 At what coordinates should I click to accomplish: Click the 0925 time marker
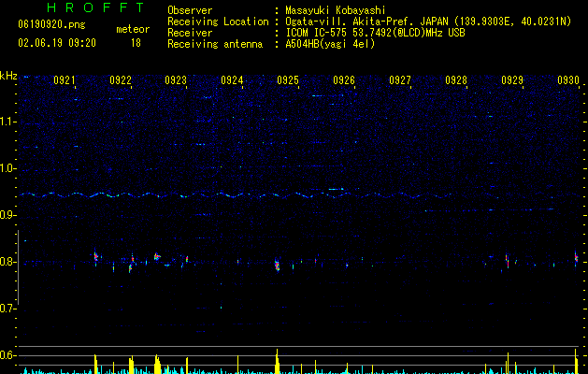288,81
